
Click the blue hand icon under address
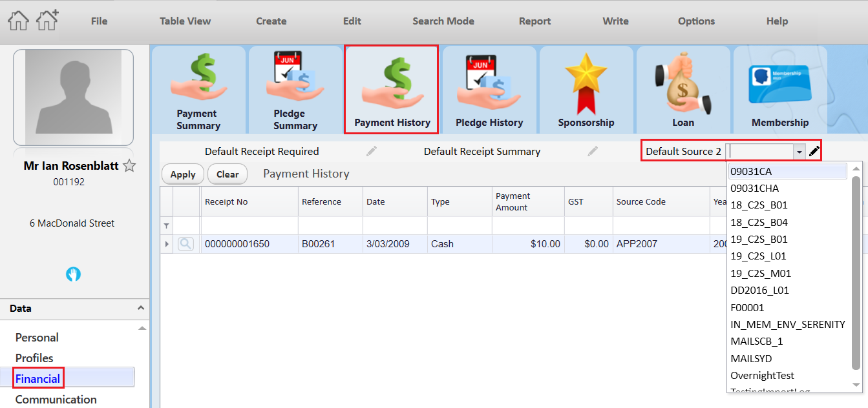click(x=73, y=274)
